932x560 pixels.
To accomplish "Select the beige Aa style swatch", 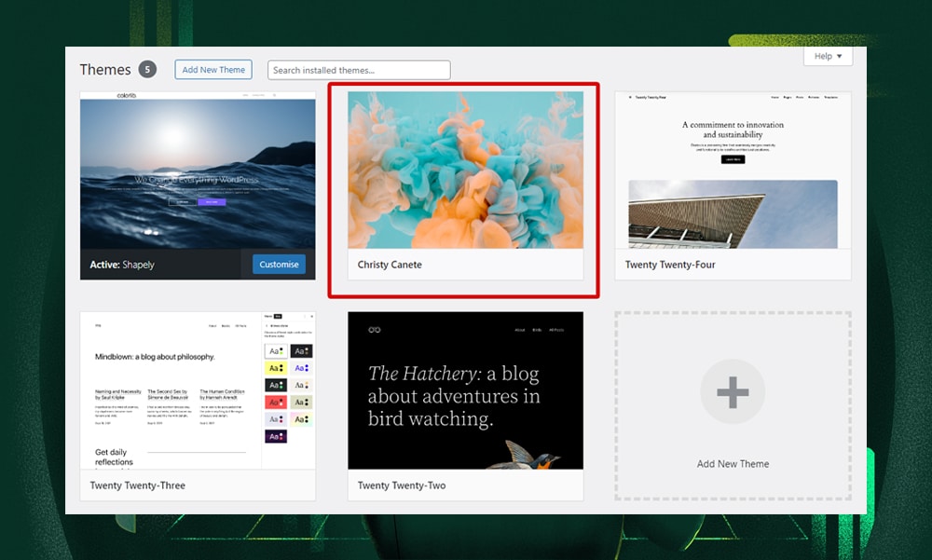I will (x=301, y=402).
